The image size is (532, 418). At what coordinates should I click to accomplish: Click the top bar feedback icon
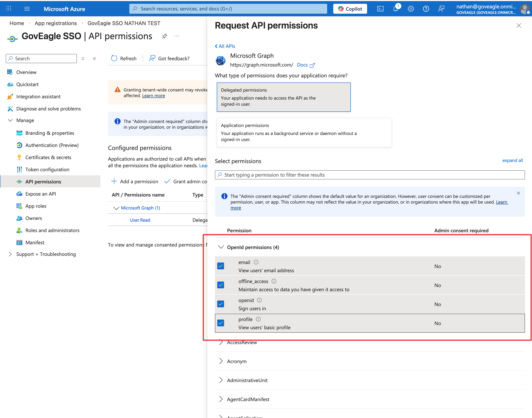tap(441, 9)
